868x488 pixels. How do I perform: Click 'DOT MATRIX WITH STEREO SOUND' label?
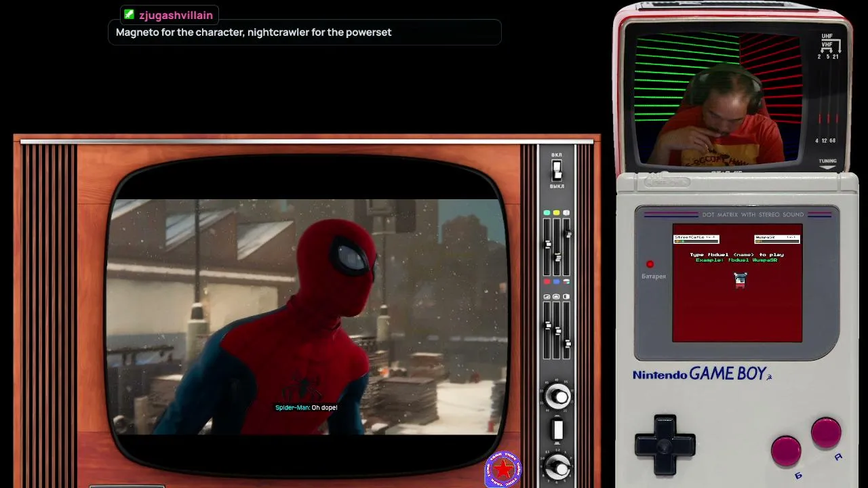(x=753, y=215)
